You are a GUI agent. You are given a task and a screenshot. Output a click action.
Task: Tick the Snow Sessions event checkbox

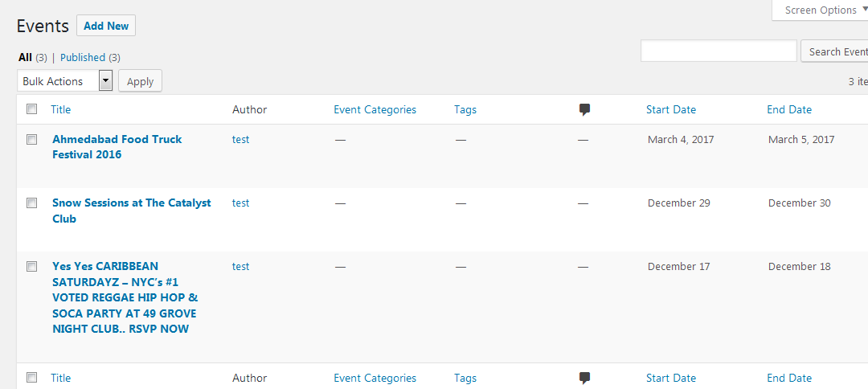[32, 203]
